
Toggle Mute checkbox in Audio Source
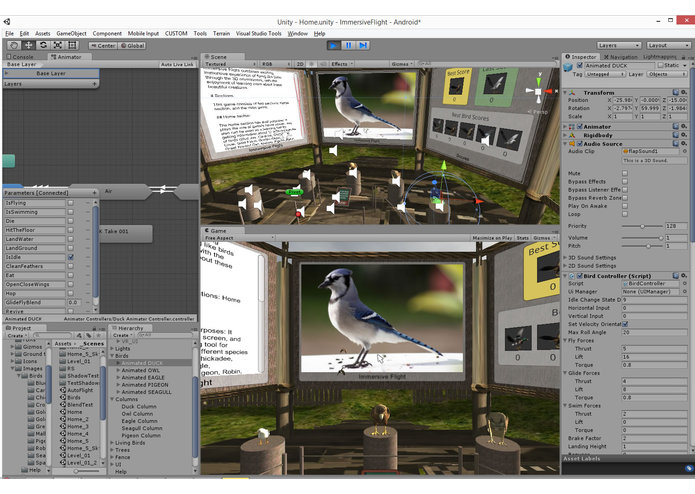(625, 173)
